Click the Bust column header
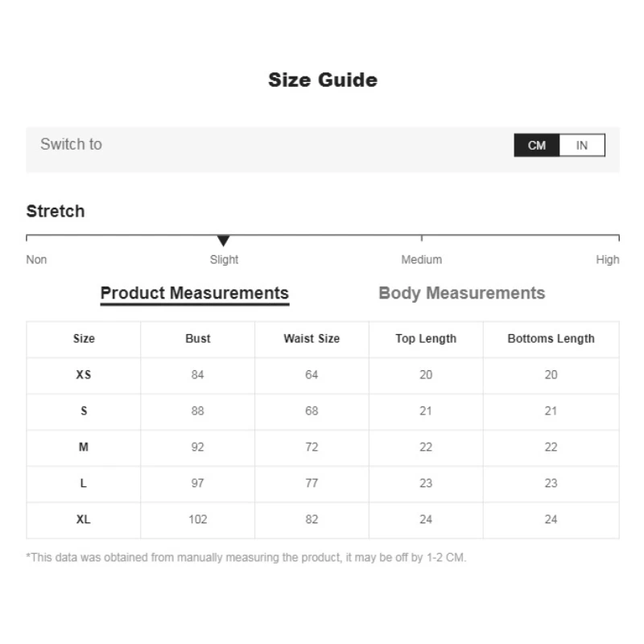 (x=196, y=339)
